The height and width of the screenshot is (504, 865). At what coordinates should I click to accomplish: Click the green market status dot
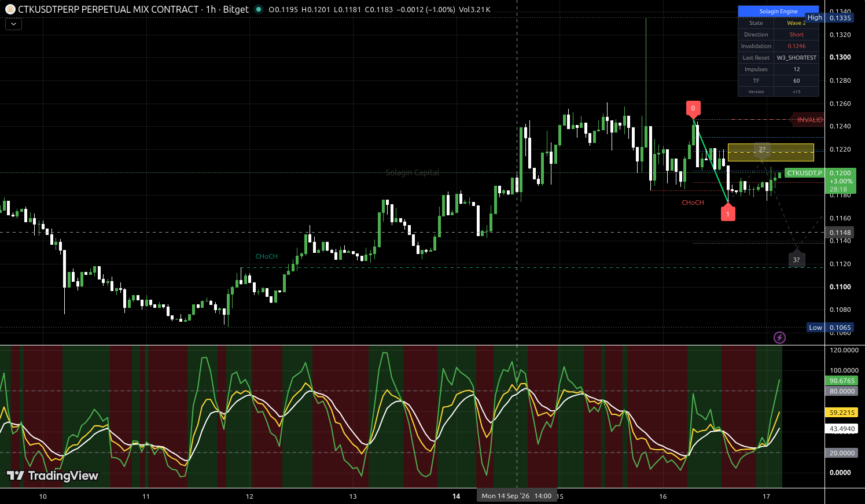[259, 9]
